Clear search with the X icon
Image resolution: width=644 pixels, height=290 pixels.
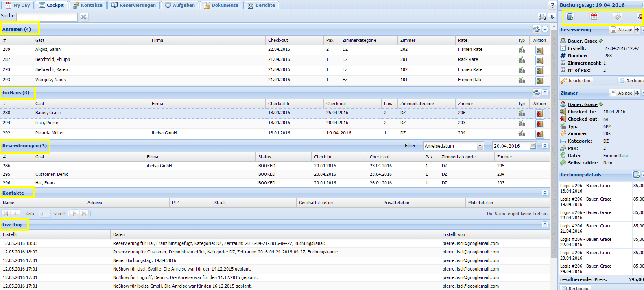click(84, 17)
